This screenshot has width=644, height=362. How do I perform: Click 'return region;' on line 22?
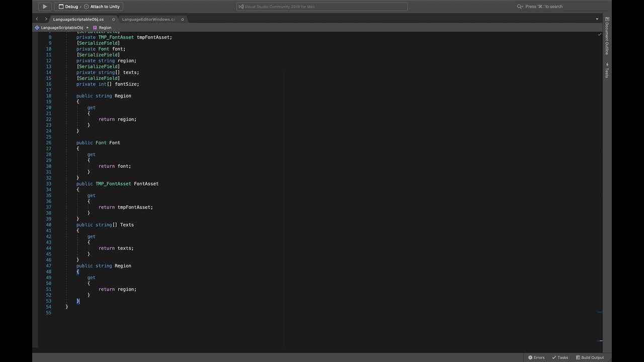(117, 119)
